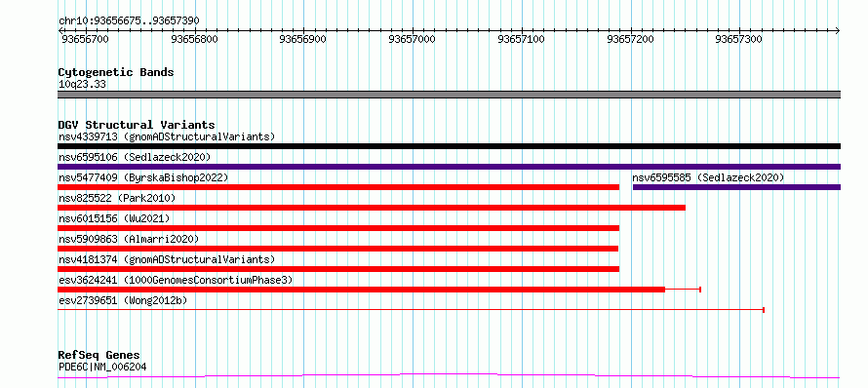The image size is (868, 388).
Task: Click the black nsv4339713 variant bar
Action: pyautogui.click(x=449, y=146)
